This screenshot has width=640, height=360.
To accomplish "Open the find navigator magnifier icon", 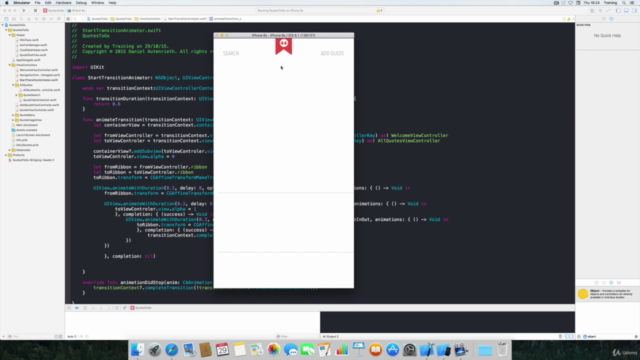I will coord(21,19).
